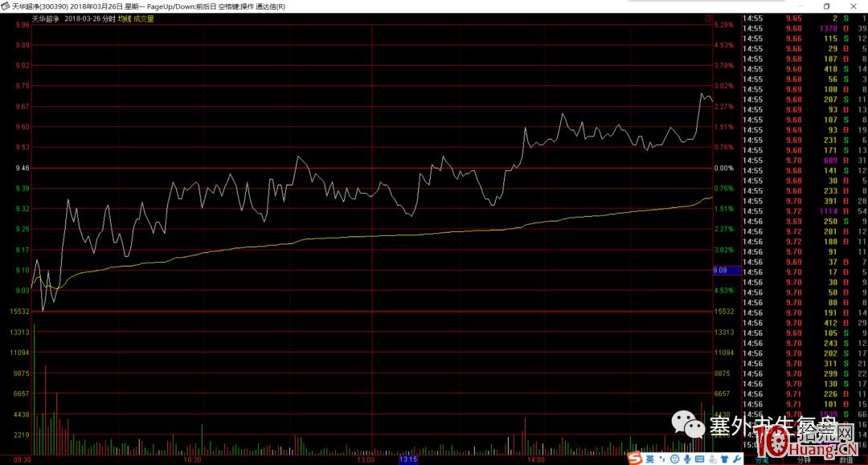Click the Sogou S logo on the input toolbar
The width and height of the screenshot is (868, 465).
click(x=635, y=459)
